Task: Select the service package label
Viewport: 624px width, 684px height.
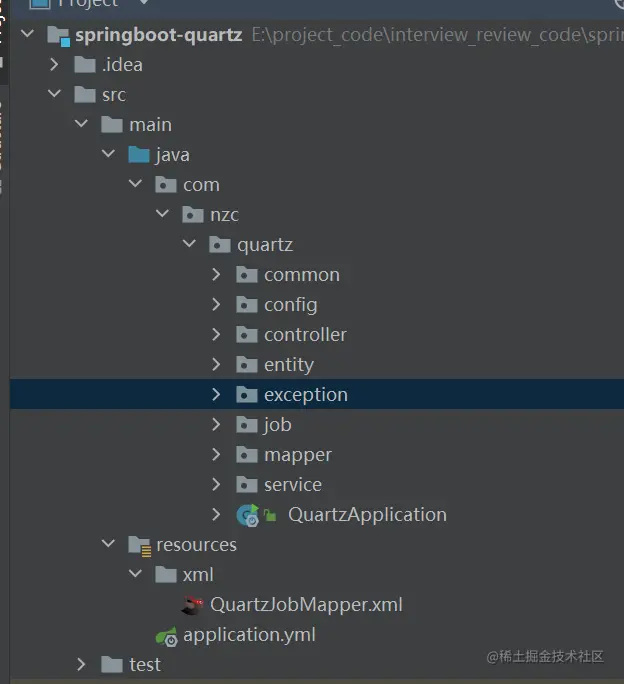Action: pos(292,485)
